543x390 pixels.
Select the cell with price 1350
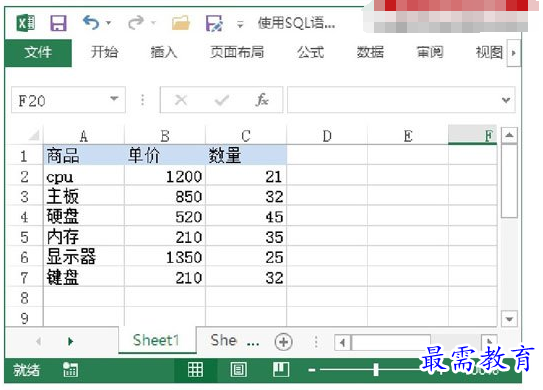pyautogui.click(x=165, y=257)
